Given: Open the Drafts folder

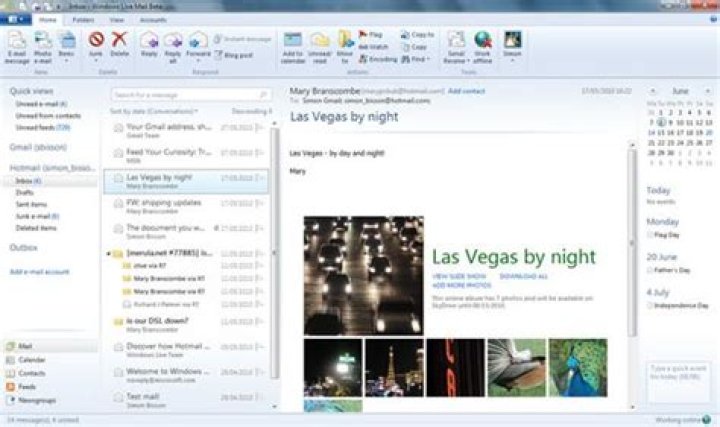Looking at the screenshot, I should click(x=24, y=192).
